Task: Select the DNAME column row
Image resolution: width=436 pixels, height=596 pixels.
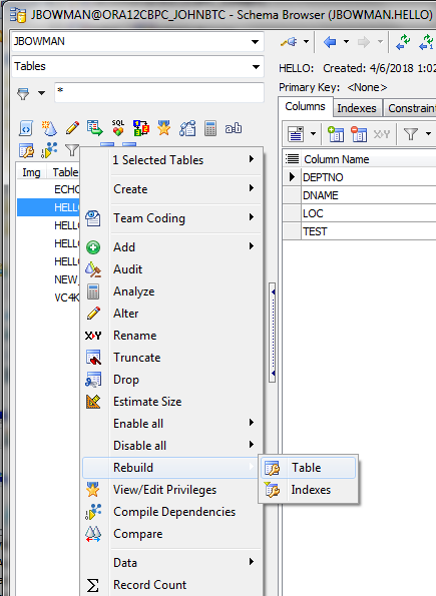Action: [x=360, y=195]
